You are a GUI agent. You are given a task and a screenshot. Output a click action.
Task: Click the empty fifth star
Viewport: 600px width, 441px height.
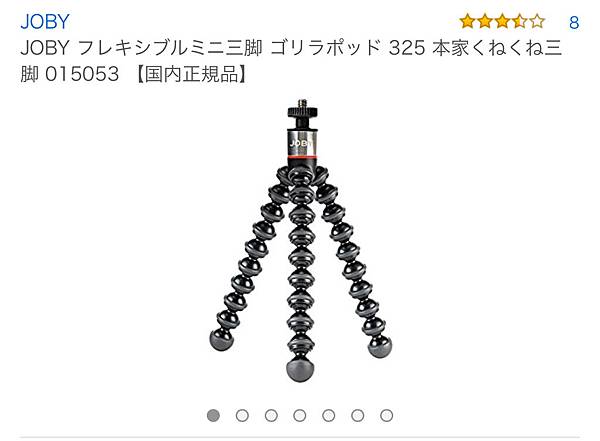(x=537, y=21)
